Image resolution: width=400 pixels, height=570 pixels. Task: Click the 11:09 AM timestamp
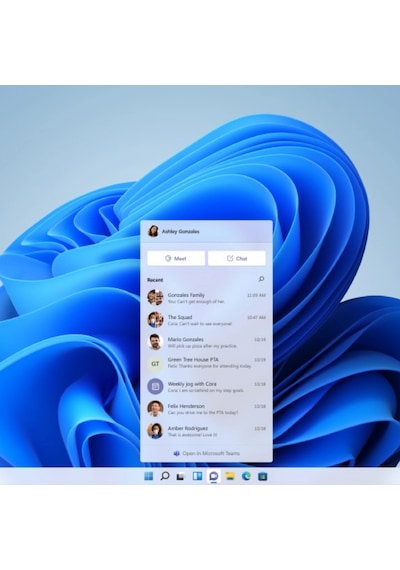click(256, 295)
